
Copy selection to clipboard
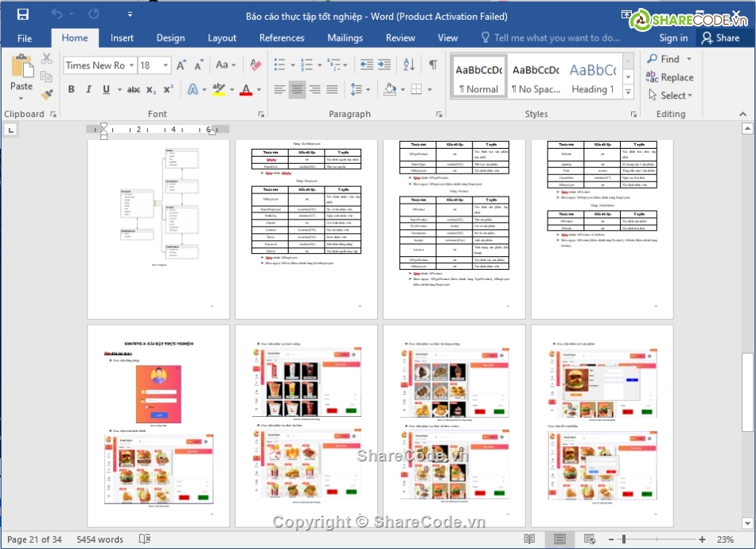tap(46, 76)
